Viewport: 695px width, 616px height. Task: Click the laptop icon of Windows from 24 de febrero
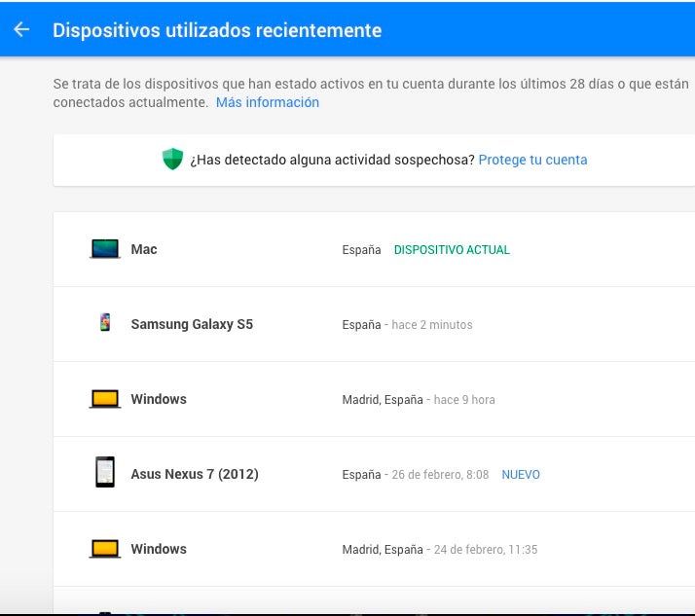click(105, 548)
